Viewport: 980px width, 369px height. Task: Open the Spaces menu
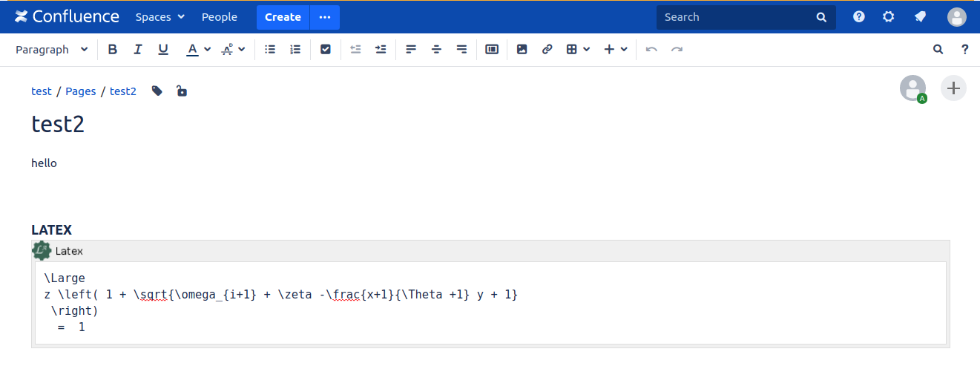click(160, 17)
